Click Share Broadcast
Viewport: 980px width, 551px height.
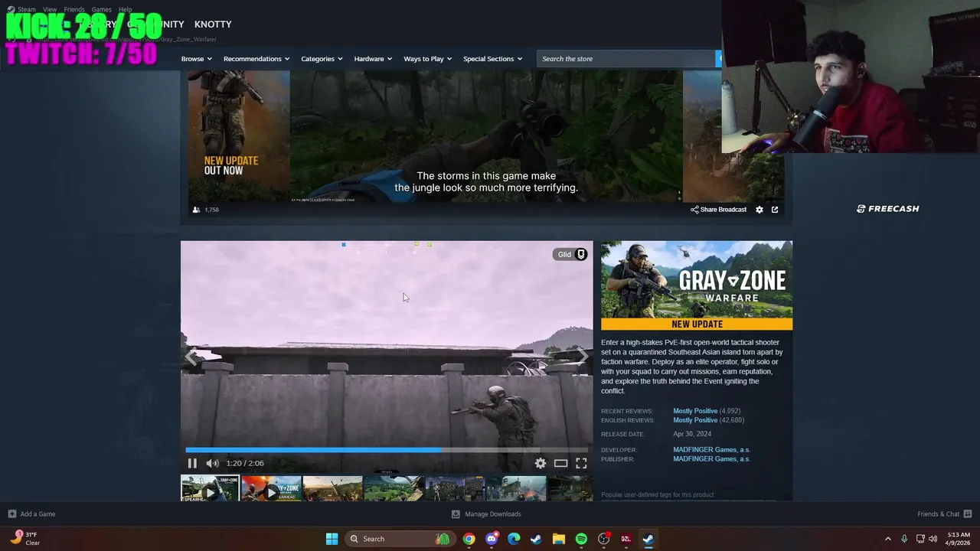click(x=718, y=210)
